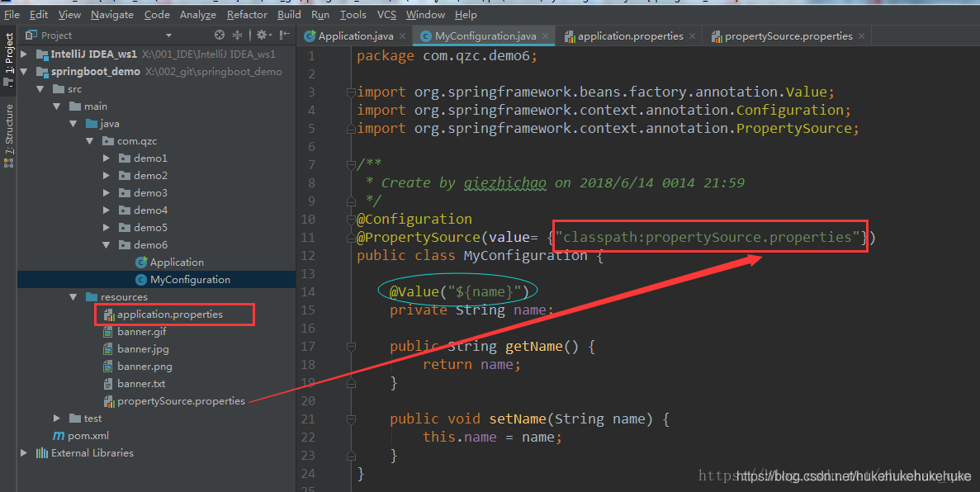Click the Project view icon beside the title
980x492 pixels.
pos(31,35)
